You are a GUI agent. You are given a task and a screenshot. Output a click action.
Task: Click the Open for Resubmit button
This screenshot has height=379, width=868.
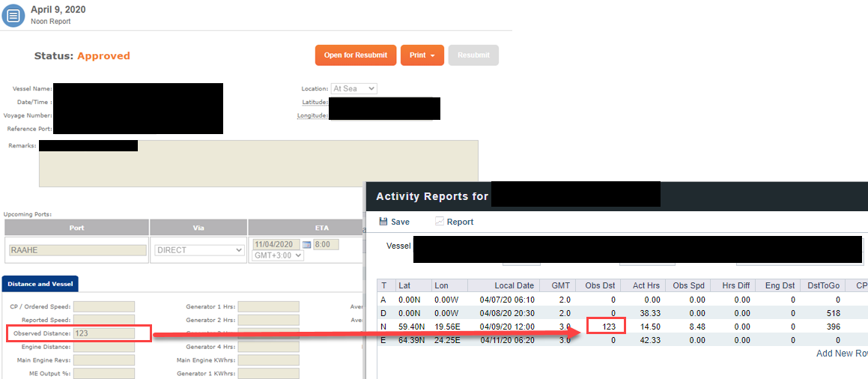click(355, 55)
